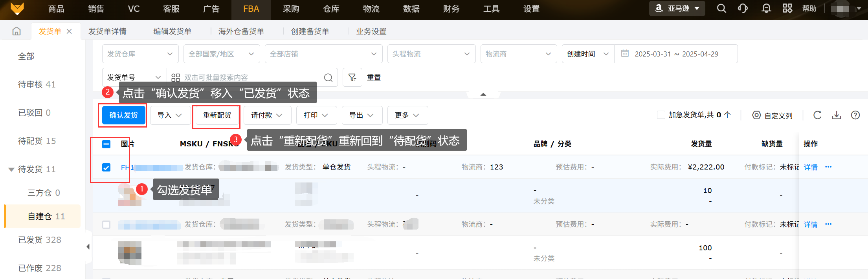The height and width of the screenshot is (279, 868).
Task: Click the 重新配货 button
Action: pos(217,115)
